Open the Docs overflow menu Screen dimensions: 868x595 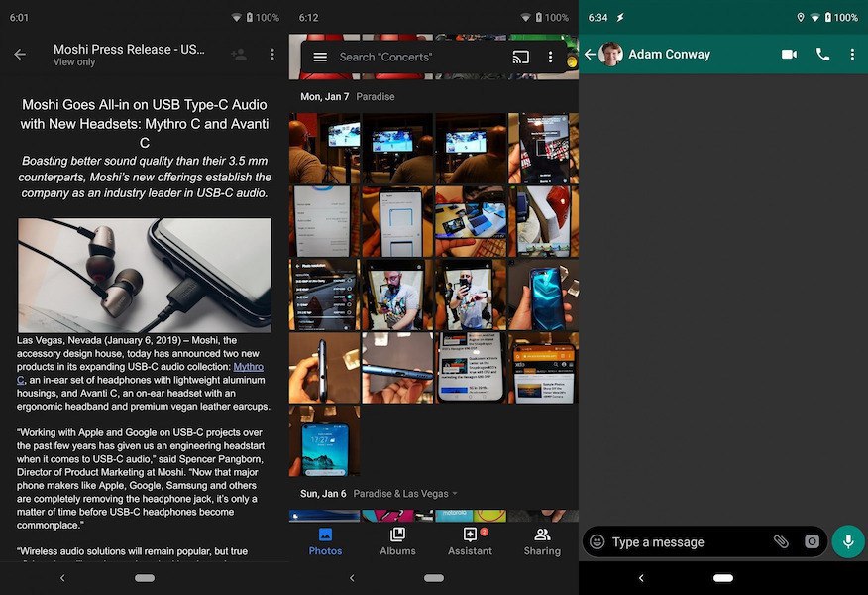click(271, 55)
